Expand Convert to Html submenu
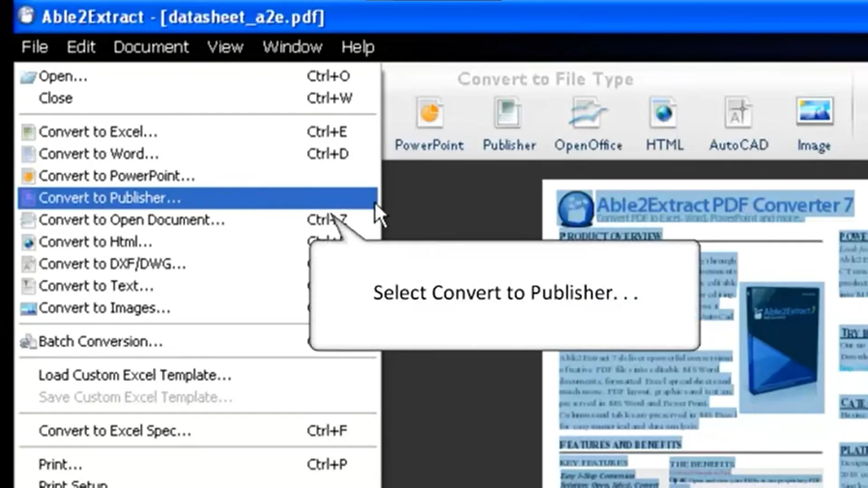 (95, 241)
